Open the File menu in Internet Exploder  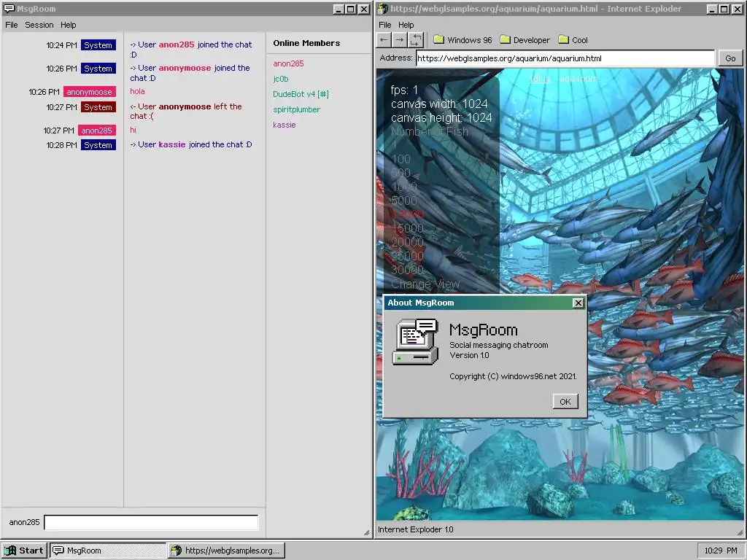point(385,25)
